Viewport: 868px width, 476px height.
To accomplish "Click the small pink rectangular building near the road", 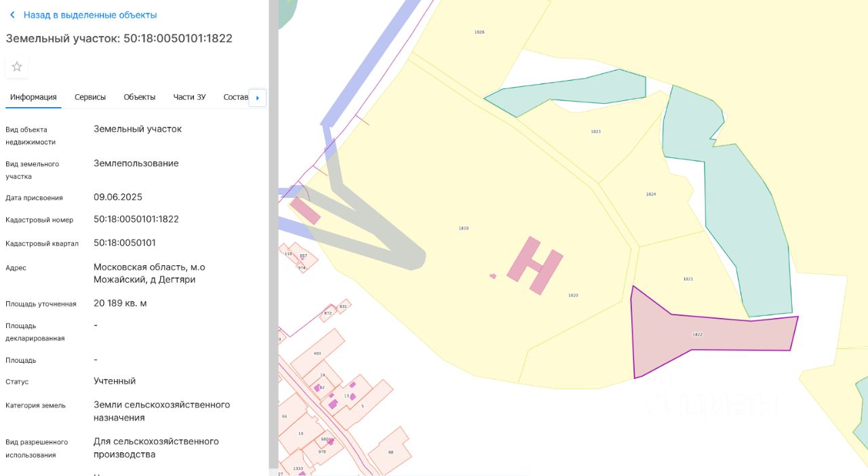I will tap(306, 211).
